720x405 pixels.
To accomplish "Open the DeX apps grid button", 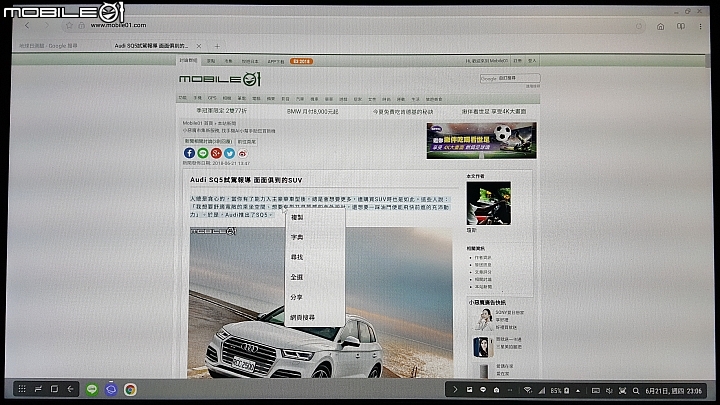I will (x=22, y=389).
